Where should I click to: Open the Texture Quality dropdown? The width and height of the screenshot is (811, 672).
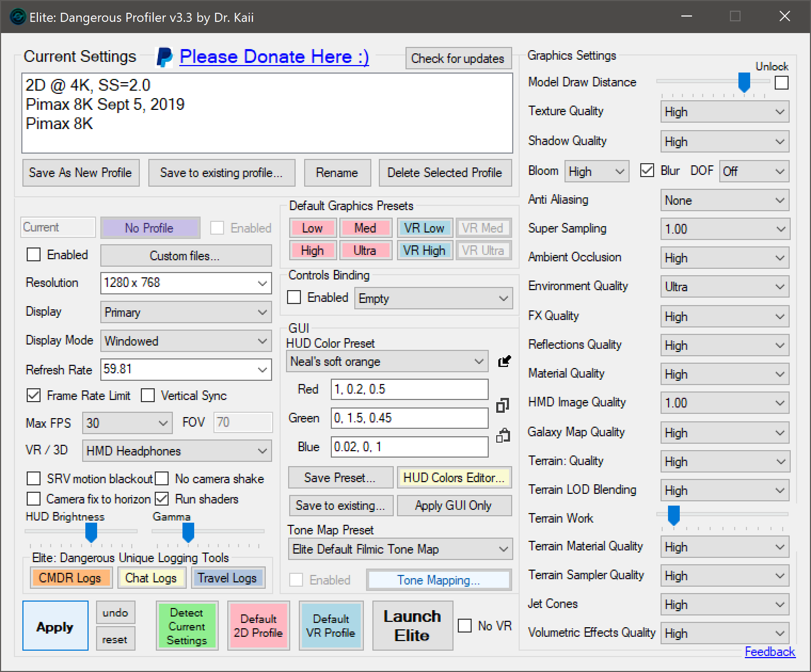[x=725, y=112]
